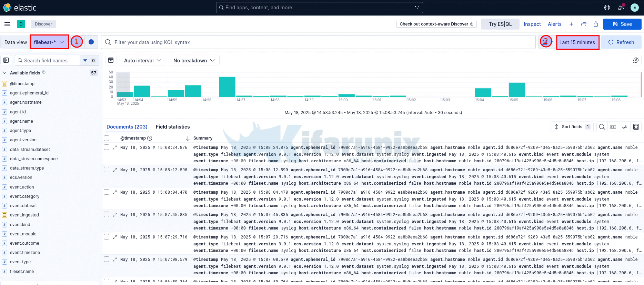The width and height of the screenshot is (644, 285).
Task: Switch to the Field statistics tab
Action: [x=173, y=127]
